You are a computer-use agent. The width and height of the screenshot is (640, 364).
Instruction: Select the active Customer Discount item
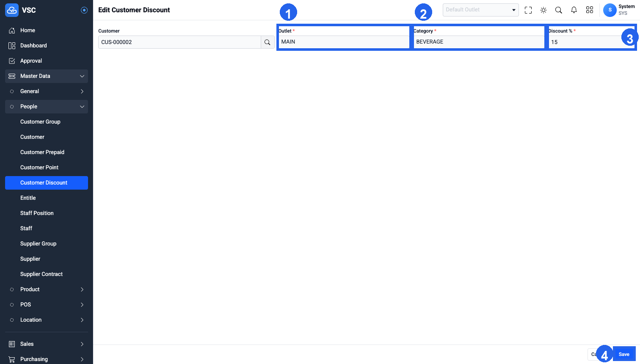click(x=47, y=183)
